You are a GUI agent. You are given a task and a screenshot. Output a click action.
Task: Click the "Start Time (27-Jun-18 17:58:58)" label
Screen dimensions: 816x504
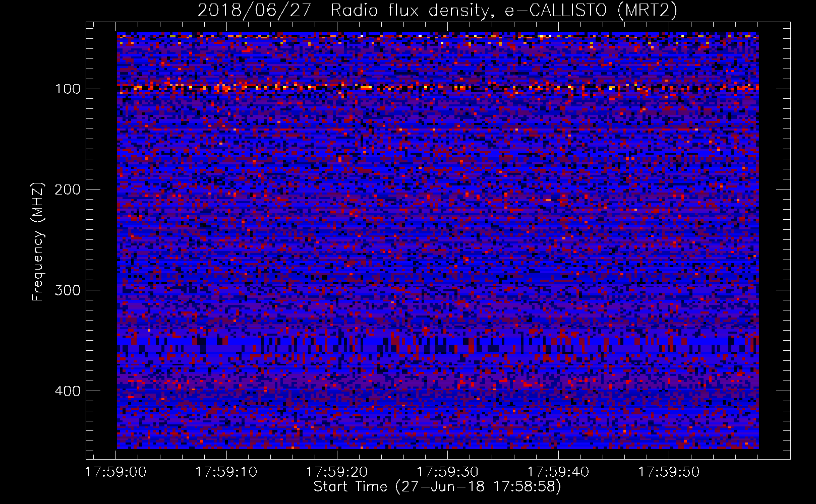pos(437,487)
